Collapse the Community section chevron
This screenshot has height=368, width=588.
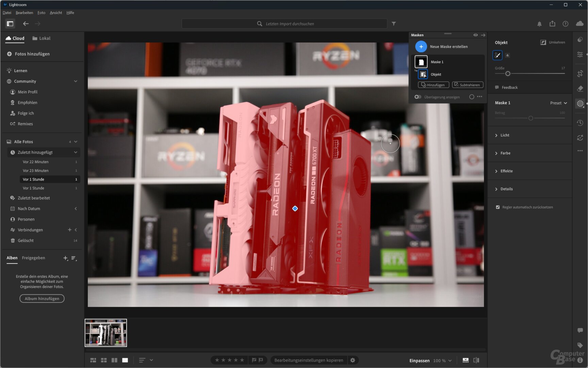coord(76,81)
